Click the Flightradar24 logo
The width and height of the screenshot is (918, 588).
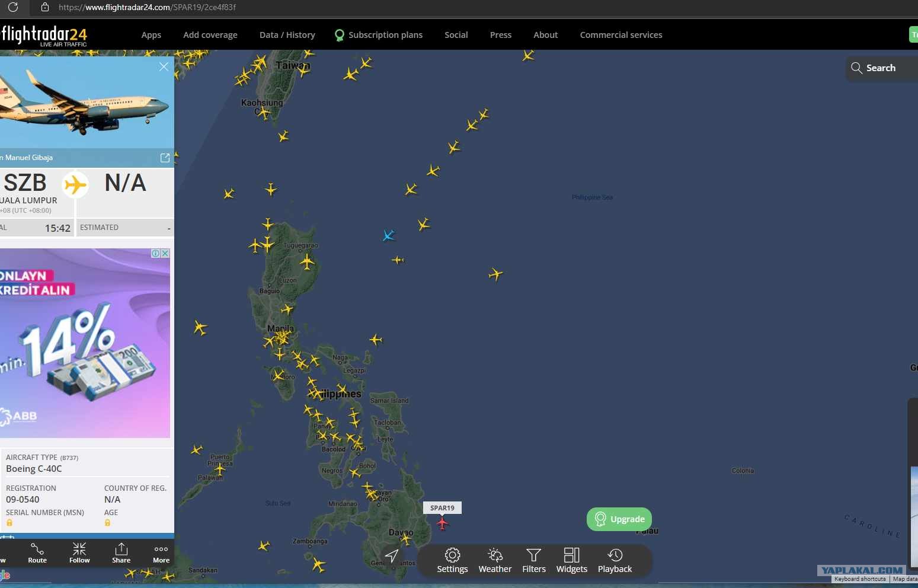coord(44,36)
